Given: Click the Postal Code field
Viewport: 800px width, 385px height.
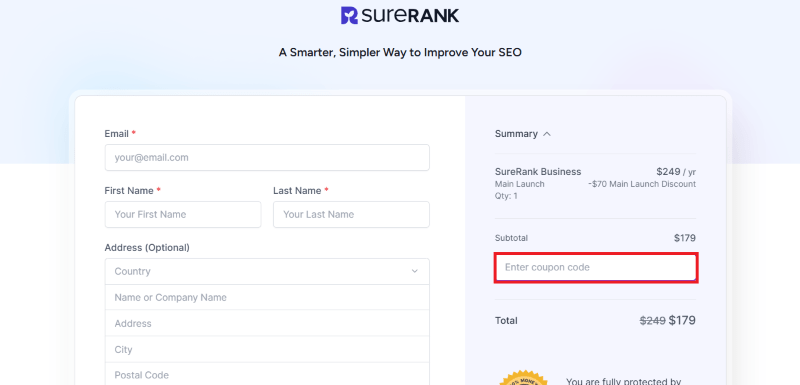Looking at the screenshot, I should tap(267, 375).
